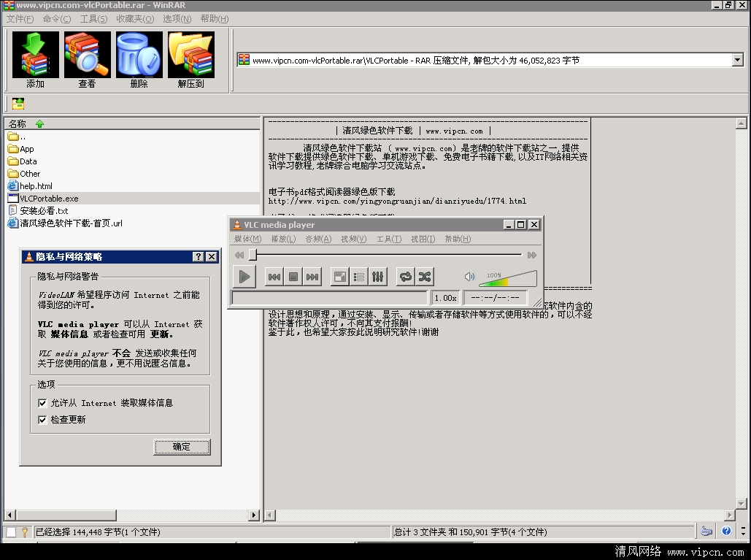Image resolution: width=751 pixels, height=560 pixels.
Task: Open VLC 视频(V) menu
Action: [353, 239]
